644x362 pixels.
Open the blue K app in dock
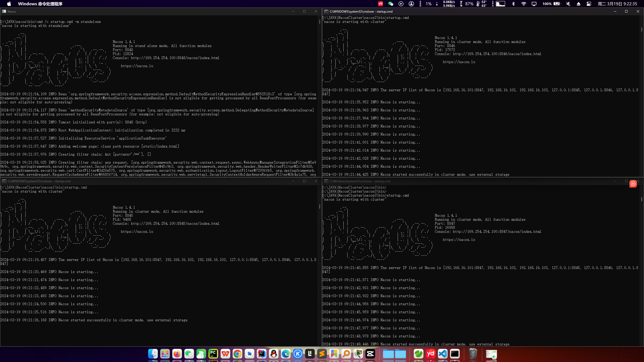click(298, 354)
